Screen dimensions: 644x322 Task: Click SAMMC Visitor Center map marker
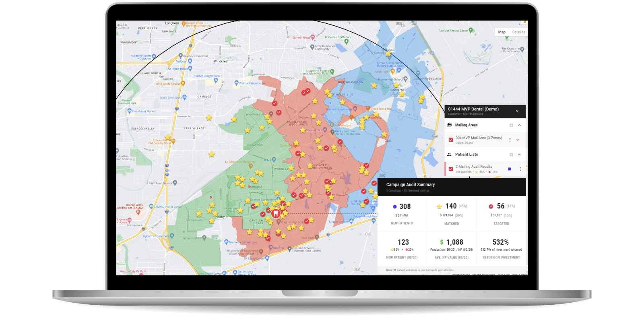pyautogui.click(x=151, y=206)
